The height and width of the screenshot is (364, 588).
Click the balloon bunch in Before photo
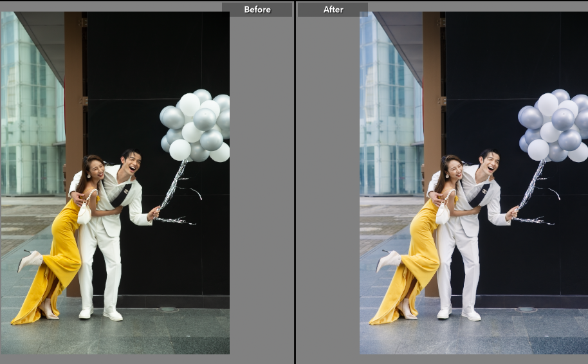pos(196,126)
